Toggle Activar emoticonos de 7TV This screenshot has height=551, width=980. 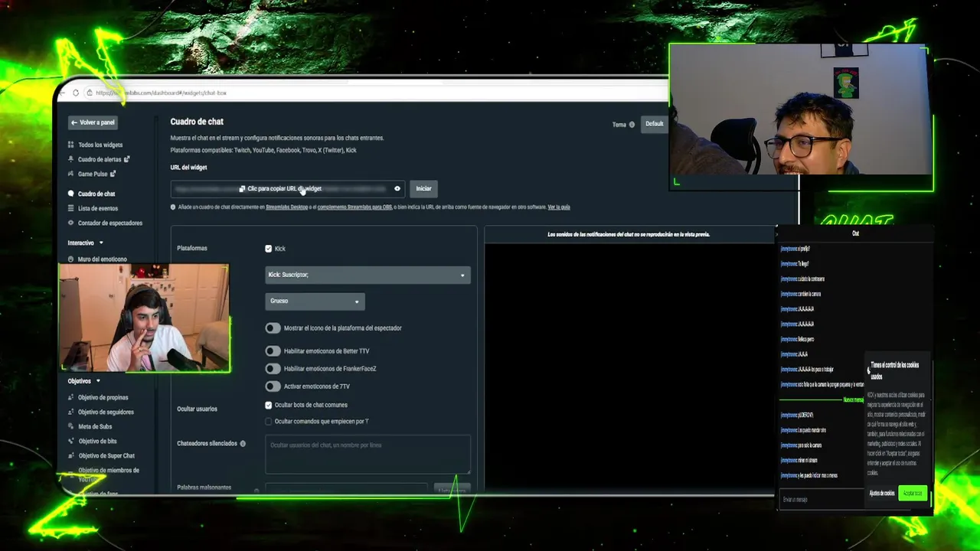273,386
